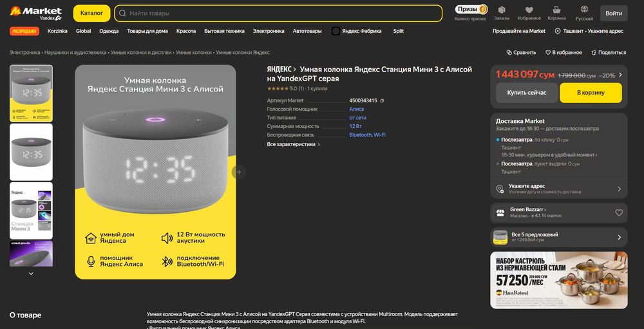This screenshot has width=644, height=329.
Task: Go to Наушники и аудиотехника breadcrumb
Action: pyautogui.click(x=75, y=53)
